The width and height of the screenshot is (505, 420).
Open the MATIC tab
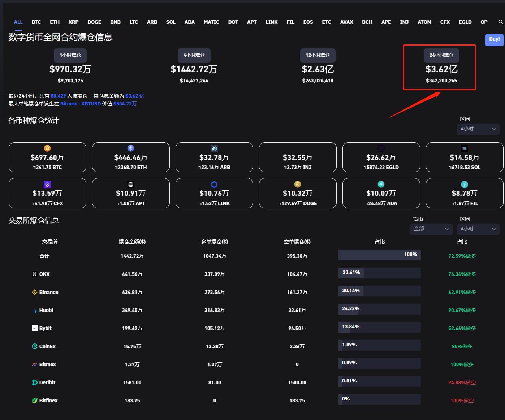211,22
